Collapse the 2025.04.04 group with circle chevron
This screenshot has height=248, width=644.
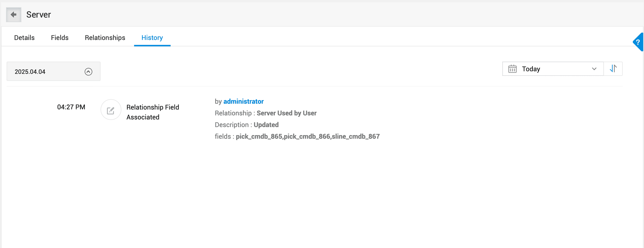pos(88,72)
